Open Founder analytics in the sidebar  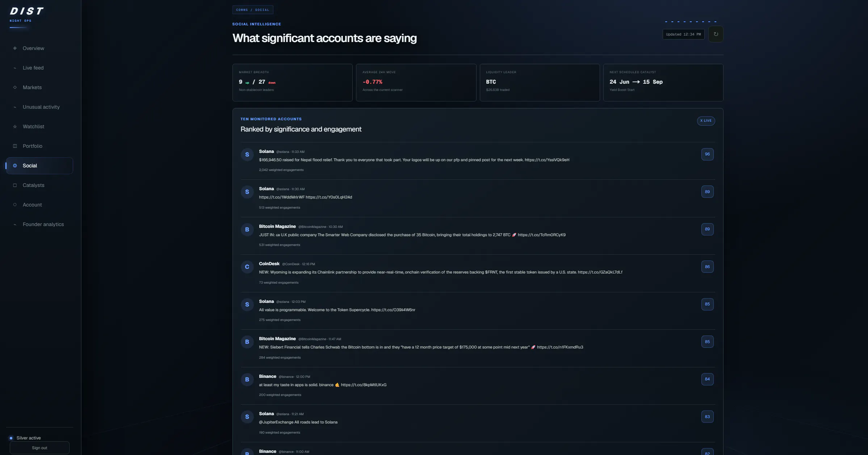(39, 224)
